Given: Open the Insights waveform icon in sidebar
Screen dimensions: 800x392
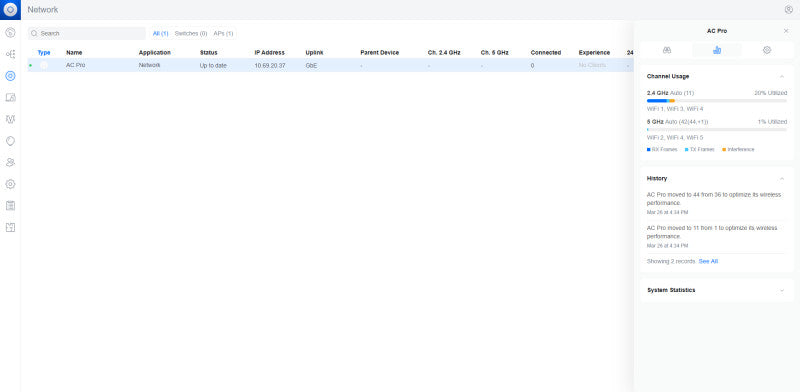Looking at the screenshot, I should 10,119.
